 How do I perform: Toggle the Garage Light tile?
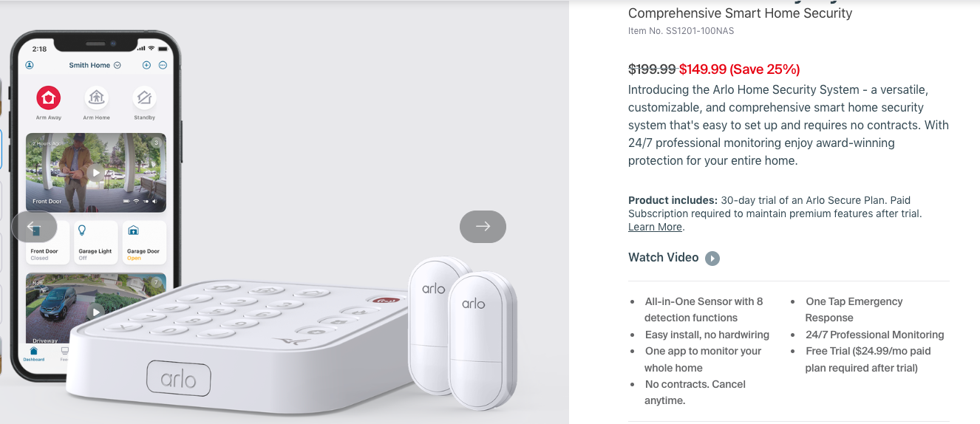click(x=95, y=242)
